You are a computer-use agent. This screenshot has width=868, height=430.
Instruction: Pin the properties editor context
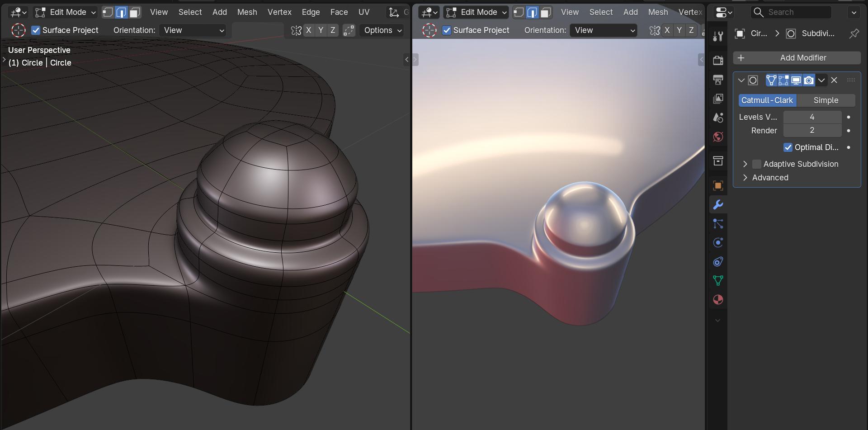[854, 33]
